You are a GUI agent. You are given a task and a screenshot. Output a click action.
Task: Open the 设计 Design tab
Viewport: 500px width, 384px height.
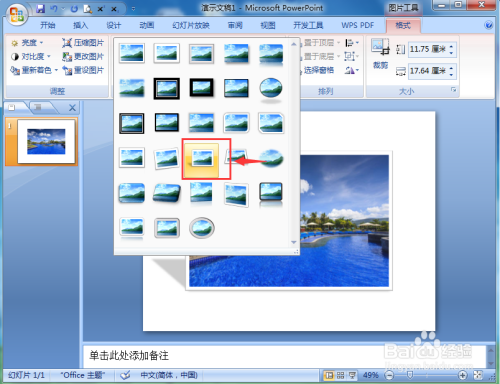pyautogui.click(x=114, y=25)
